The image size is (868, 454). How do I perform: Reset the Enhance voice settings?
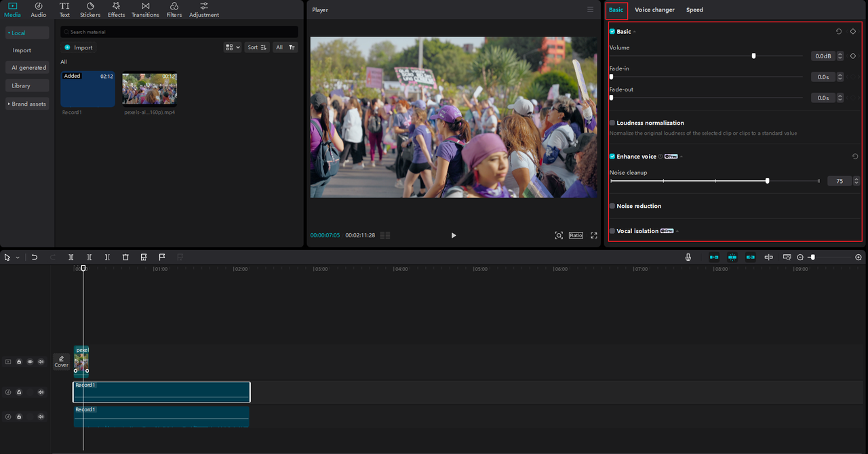click(855, 157)
